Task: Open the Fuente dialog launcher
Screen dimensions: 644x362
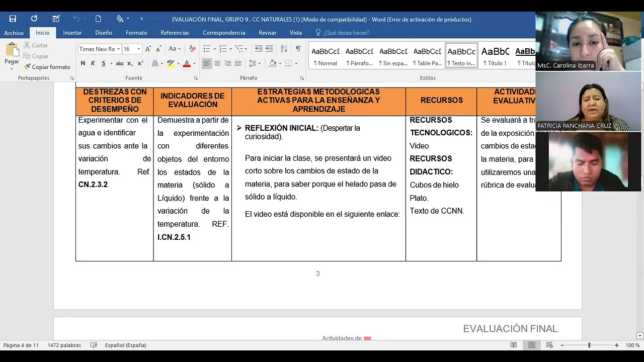Action: click(196, 78)
